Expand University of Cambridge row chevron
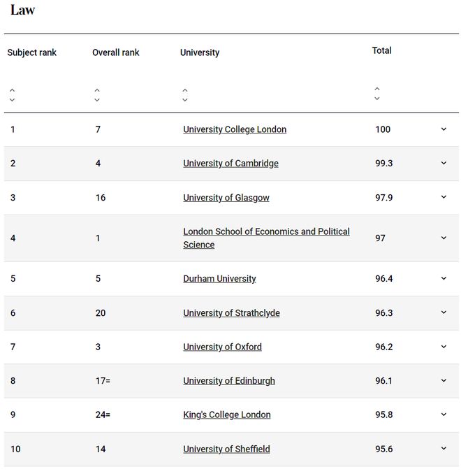 tap(444, 164)
